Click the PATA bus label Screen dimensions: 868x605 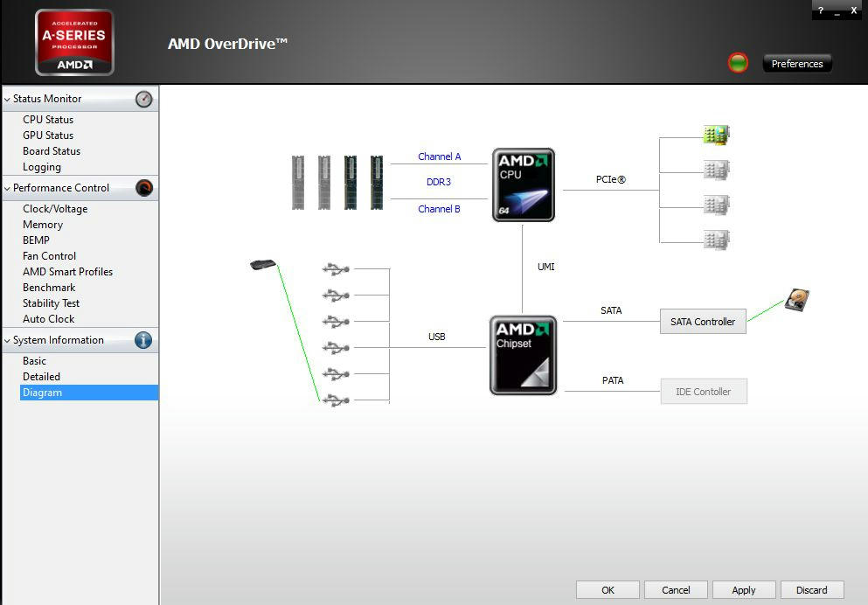613,380
